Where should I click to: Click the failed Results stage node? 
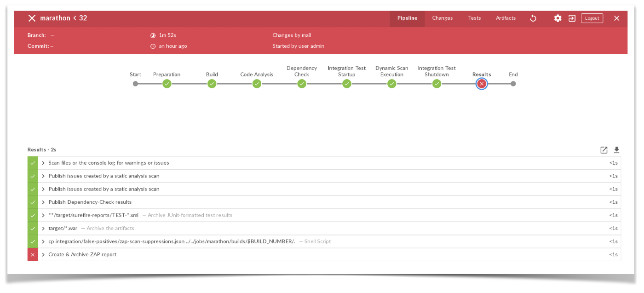482,84
